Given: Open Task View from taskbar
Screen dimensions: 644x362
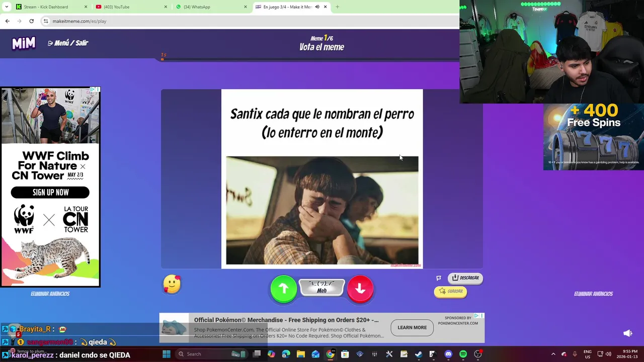Looking at the screenshot, I should click(x=257, y=354).
